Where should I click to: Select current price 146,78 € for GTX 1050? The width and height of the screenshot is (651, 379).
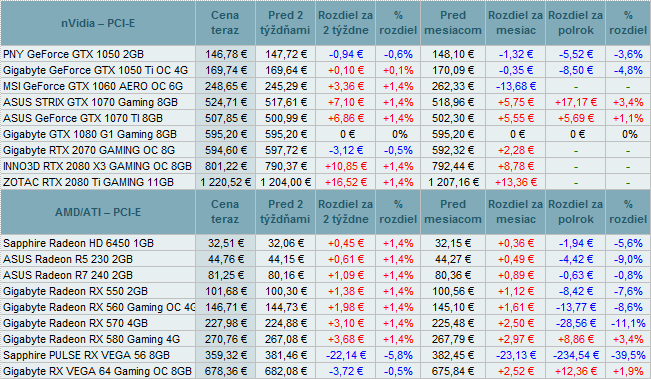[225, 54]
